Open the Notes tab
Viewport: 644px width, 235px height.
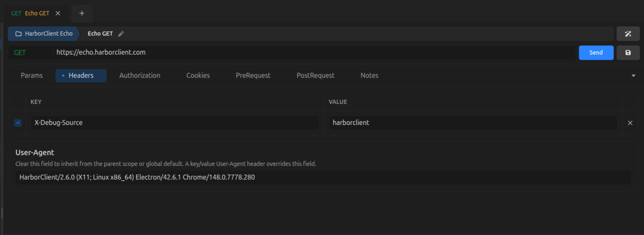point(369,75)
